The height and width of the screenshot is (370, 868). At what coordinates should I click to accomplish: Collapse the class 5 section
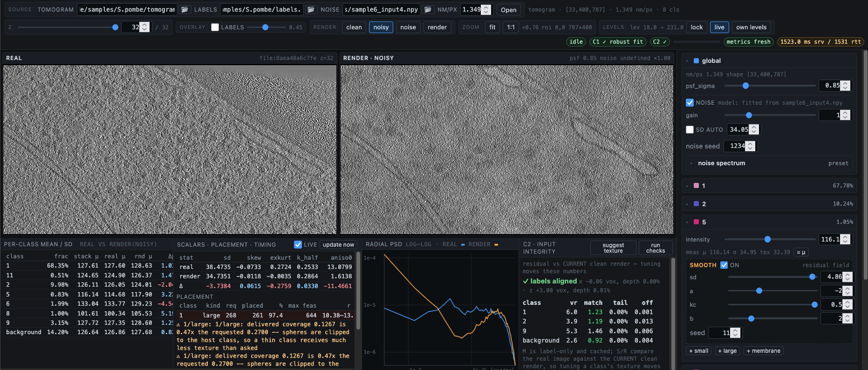[687, 222]
